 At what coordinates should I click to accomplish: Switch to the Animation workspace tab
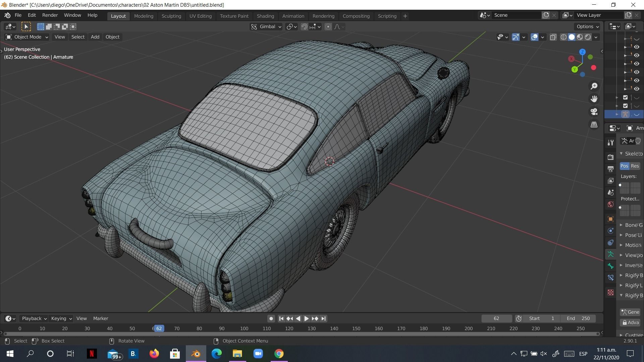[293, 16]
